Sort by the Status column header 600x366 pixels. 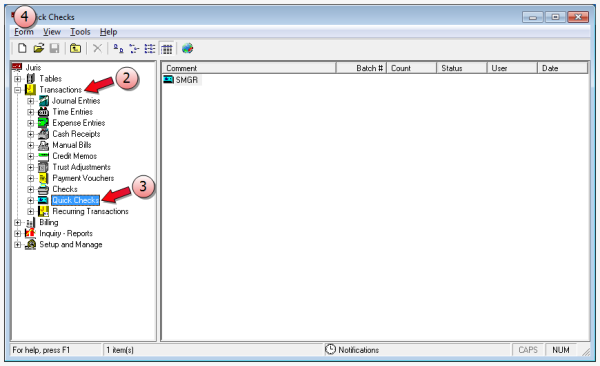[462, 68]
